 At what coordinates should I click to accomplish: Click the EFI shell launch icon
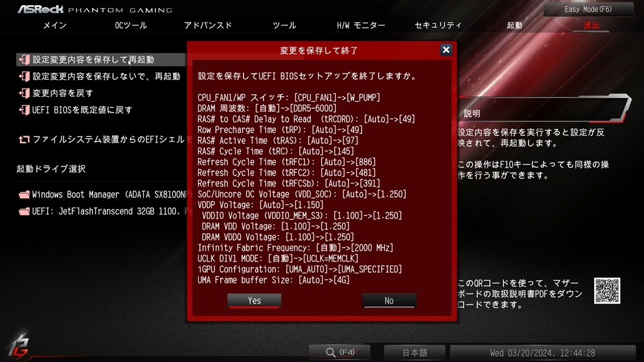[25, 140]
